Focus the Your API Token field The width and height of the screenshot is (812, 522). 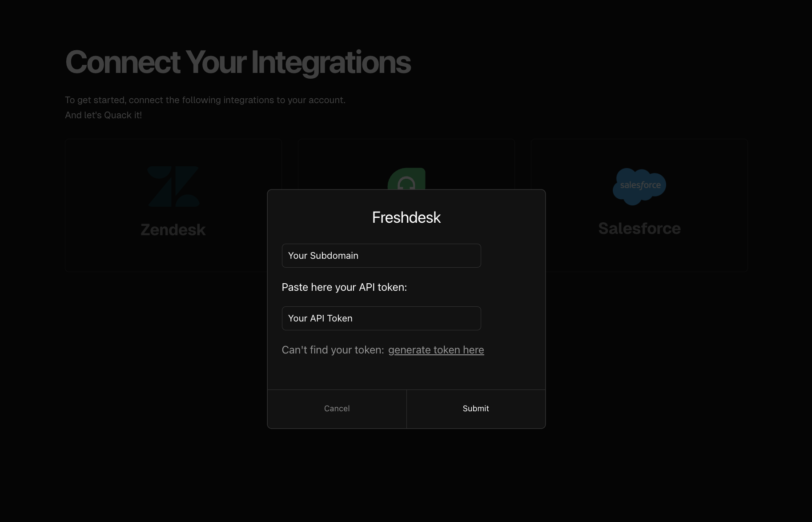381,318
